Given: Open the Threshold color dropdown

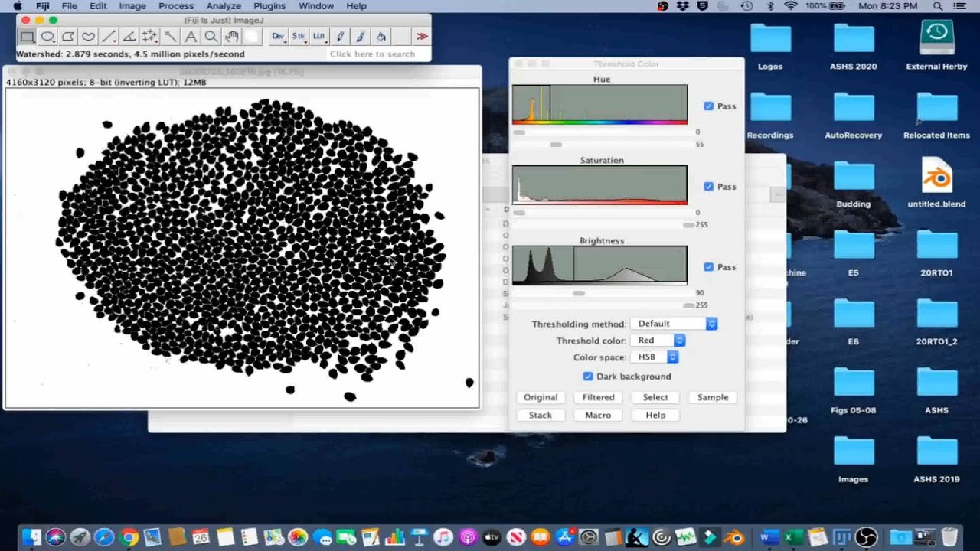Looking at the screenshot, I should [x=658, y=341].
